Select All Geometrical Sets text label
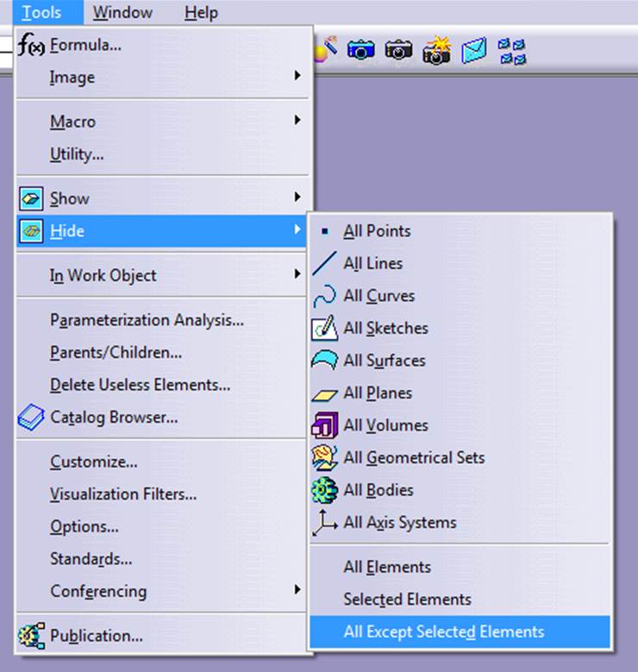Viewport: 638px width, 672px height. click(415, 458)
